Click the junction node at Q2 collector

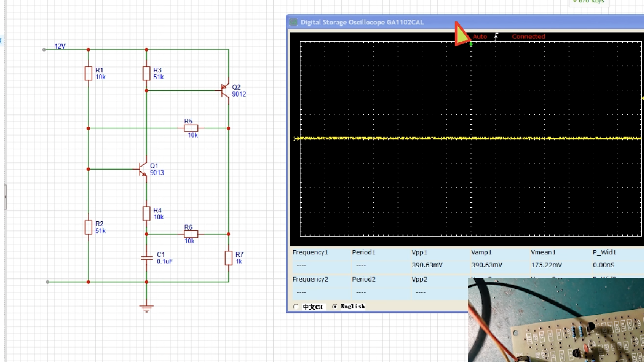pyautogui.click(x=228, y=128)
